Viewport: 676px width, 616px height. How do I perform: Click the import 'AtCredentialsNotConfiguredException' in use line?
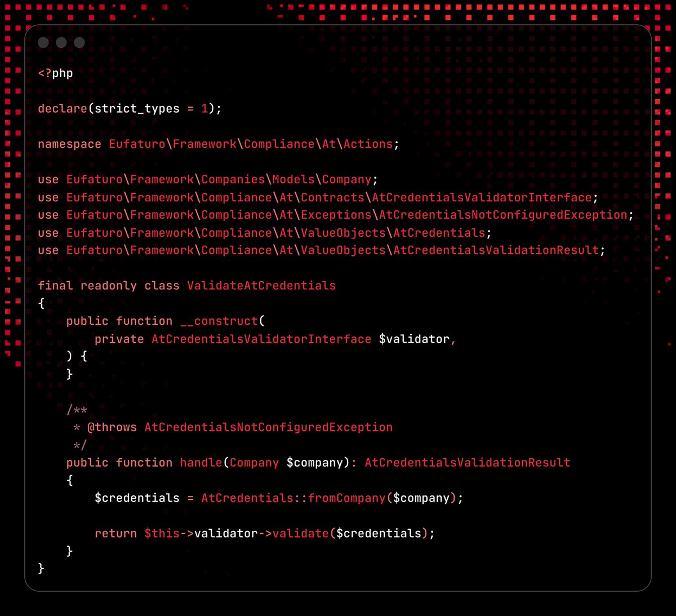coord(503,215)
